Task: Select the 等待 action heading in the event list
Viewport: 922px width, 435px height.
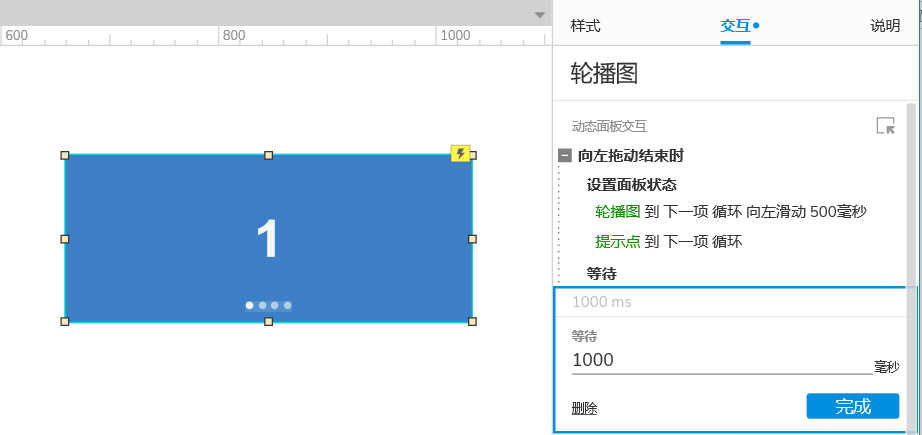Action: (x=602, y=273)
